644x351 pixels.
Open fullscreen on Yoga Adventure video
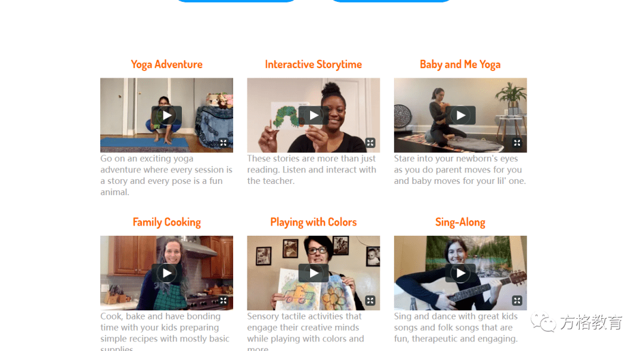pyautogui.click(x=224, y=143)
